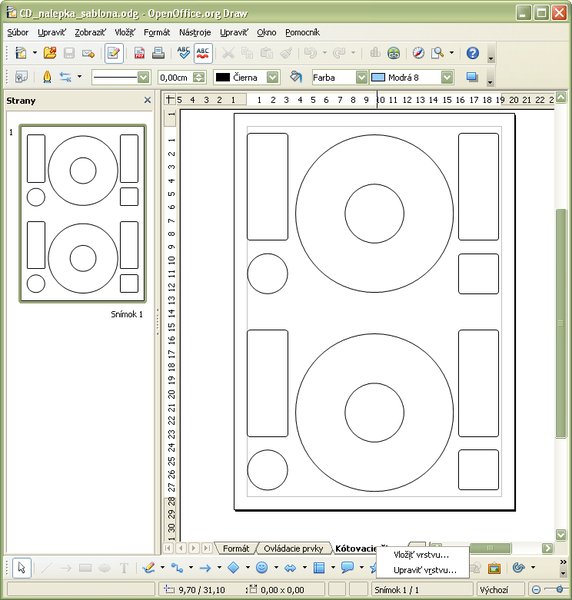Toggle AutoSpellcheck red-underlined ABC button
The width and height of the screenshot is (572, 600).
(x=203, y=53)
